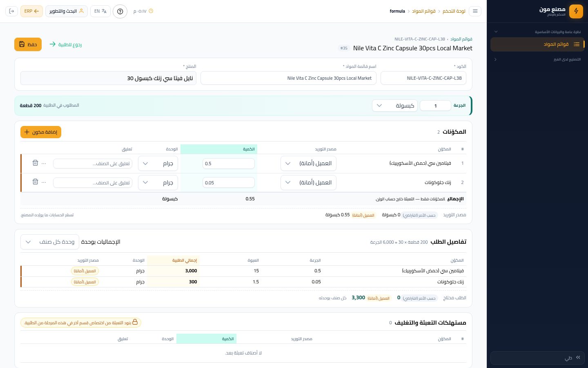Click the clock time in the top bar

coord(143,11)
